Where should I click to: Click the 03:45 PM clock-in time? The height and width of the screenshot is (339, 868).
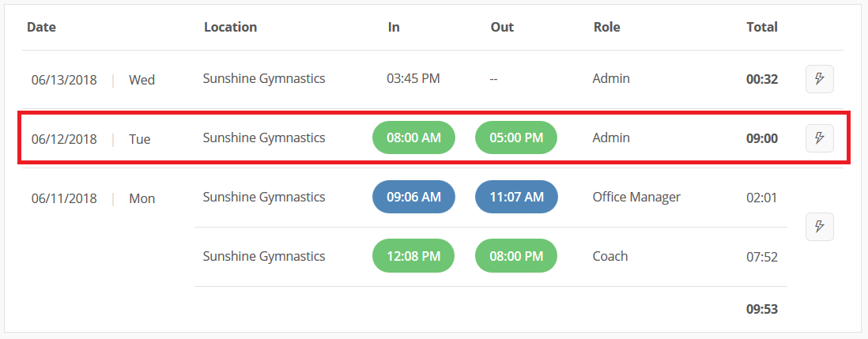[413, 78]
